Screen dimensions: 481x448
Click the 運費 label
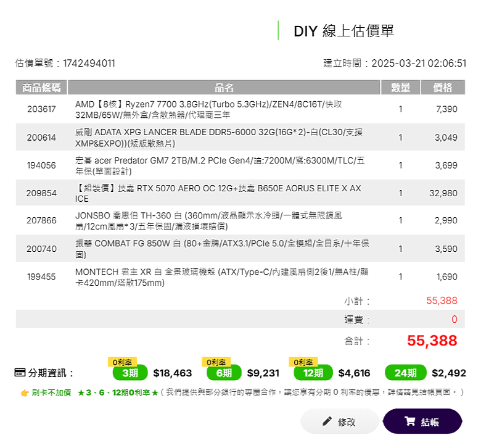pyautogui.click(x=357, y=320)
